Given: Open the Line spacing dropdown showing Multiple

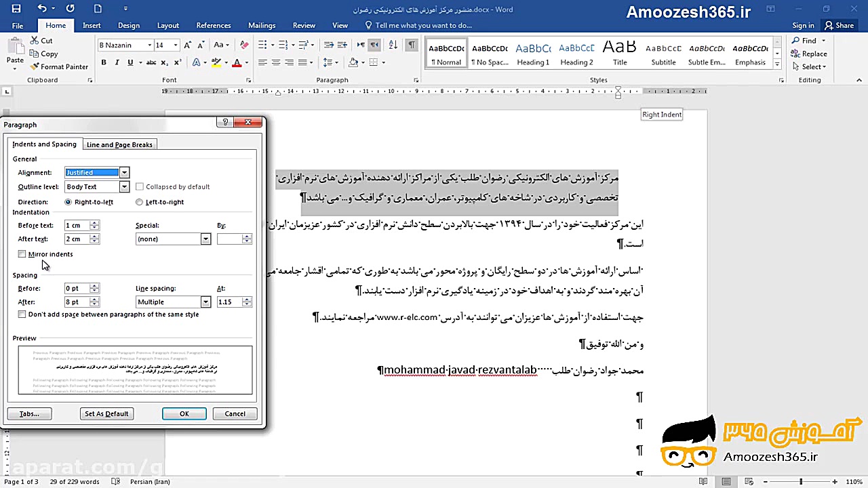Looking at the screenshot, I should [205, 302].
